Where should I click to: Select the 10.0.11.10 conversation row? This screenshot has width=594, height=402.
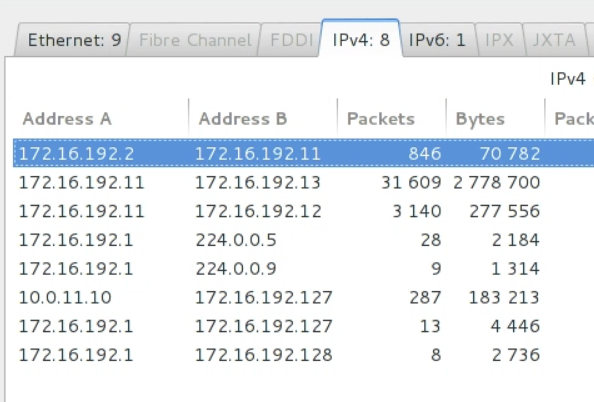pyautogui.click(x=303, y=297)
